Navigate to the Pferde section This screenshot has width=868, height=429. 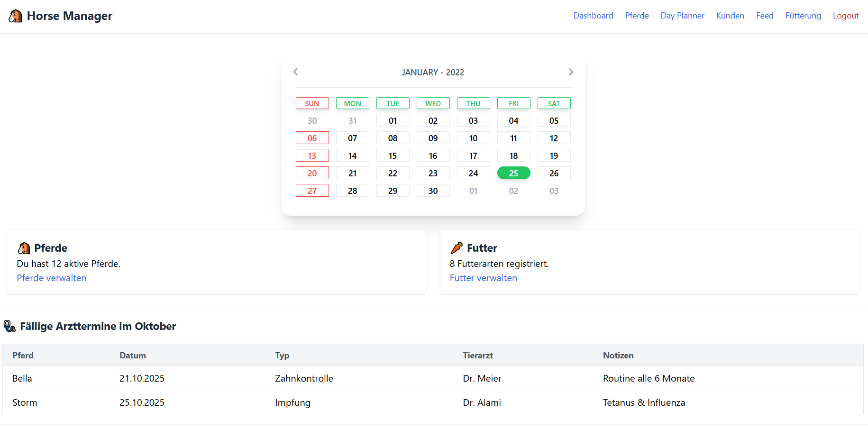tap(637, 15)
